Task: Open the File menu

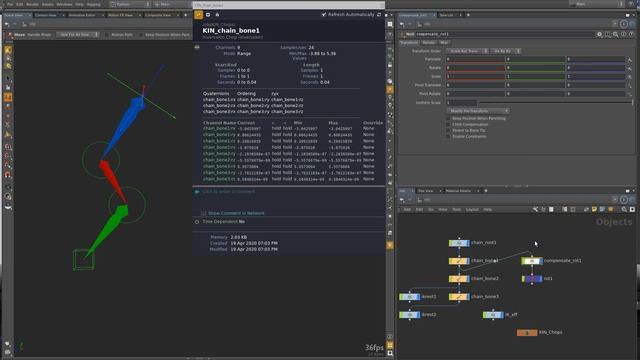Action: 10,4
